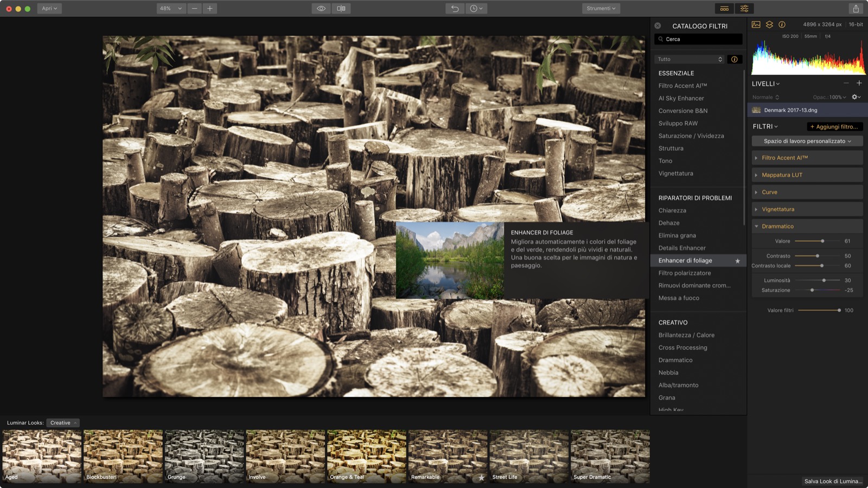Click the share/export icon
Screen dimensions: 868x488
point(856,9)
